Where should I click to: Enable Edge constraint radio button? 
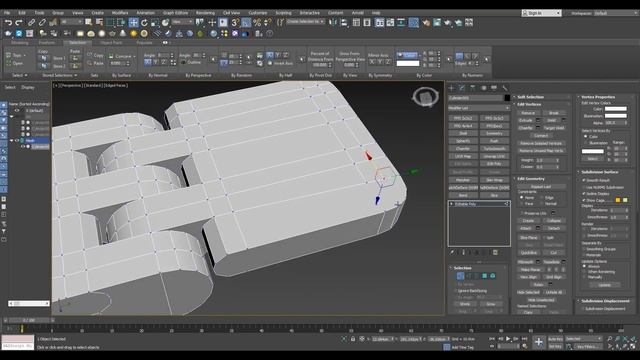pyautogui.click(x=542, y=198)
